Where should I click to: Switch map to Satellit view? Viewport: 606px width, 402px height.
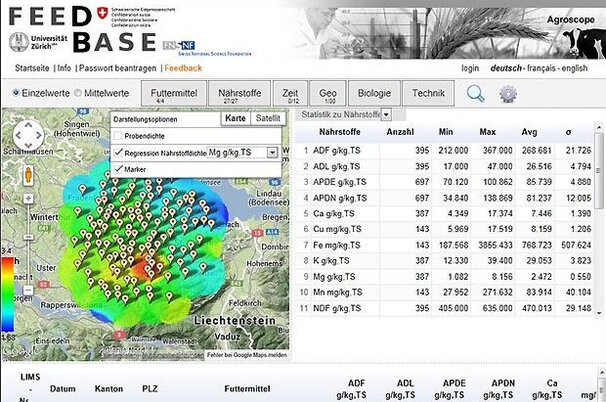[x=266, y=118]
